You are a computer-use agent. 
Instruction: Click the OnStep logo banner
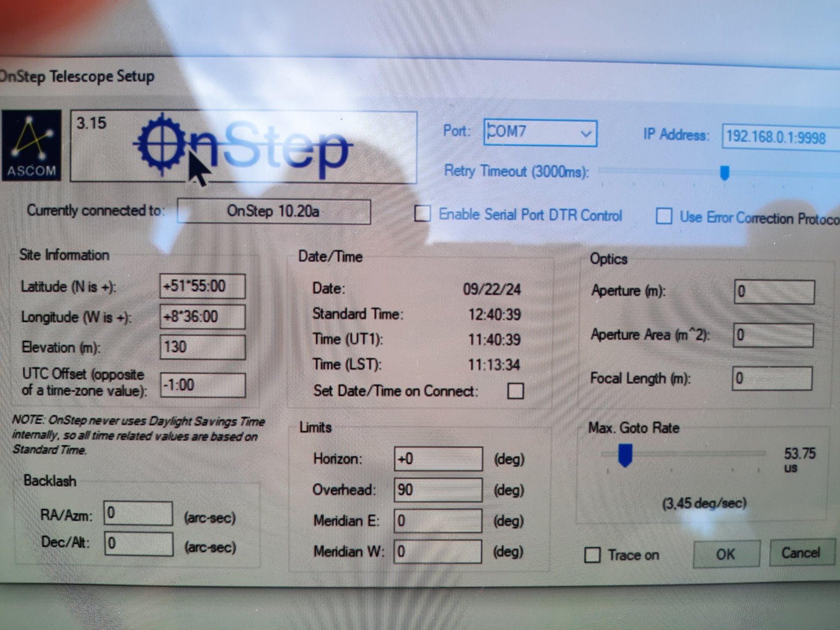(244, 147)
